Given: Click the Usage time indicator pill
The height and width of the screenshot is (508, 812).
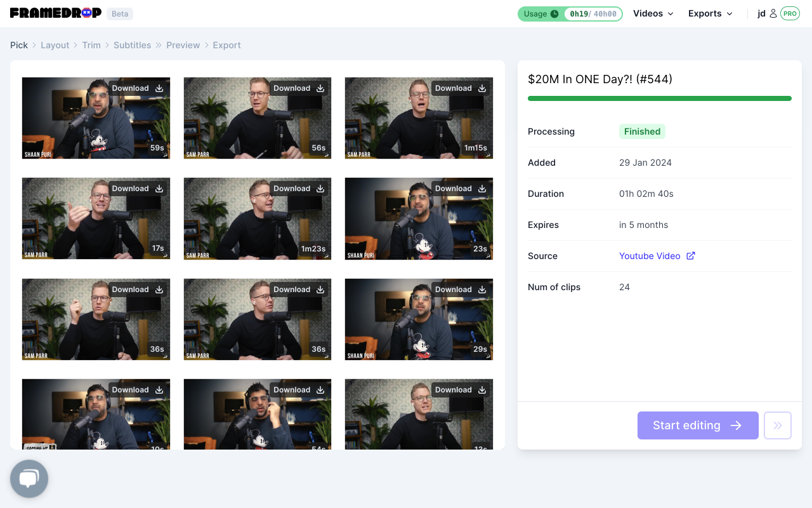Looking at the screenshot, I should [570, 14].
